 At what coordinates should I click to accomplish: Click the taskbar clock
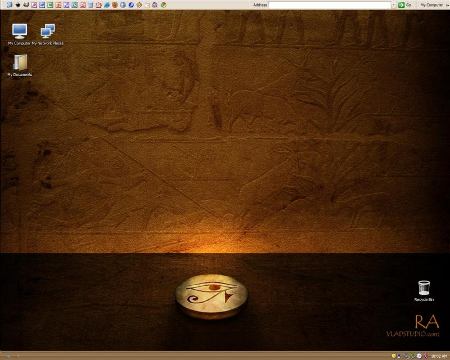point(439,356)
